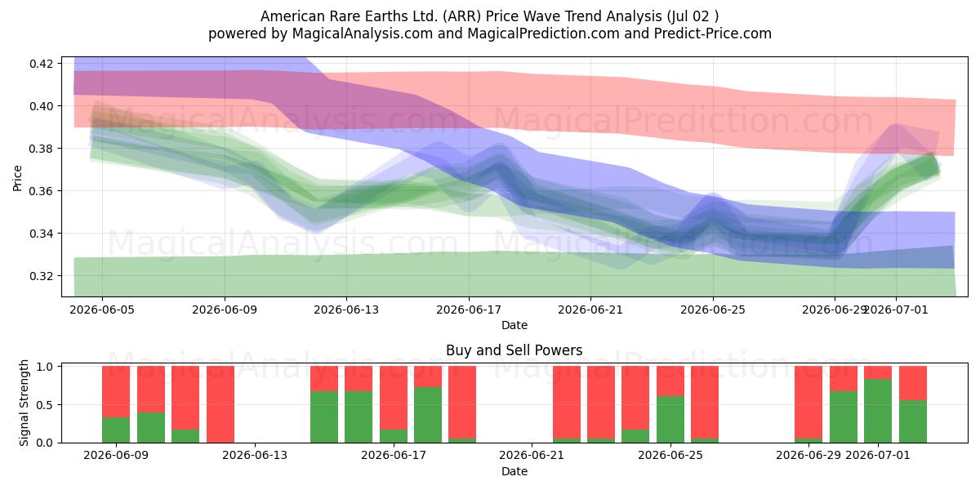Click the 0.5 signal strength tick
Screen dimensions: 980x490
(x=46, y=405)
